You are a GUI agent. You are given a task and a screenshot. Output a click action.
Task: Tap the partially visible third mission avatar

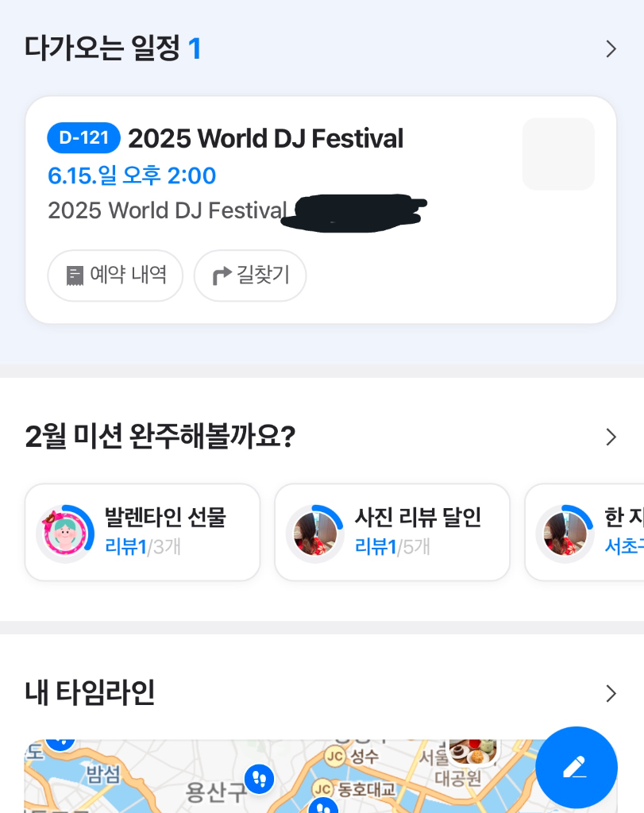coord(565,534)
